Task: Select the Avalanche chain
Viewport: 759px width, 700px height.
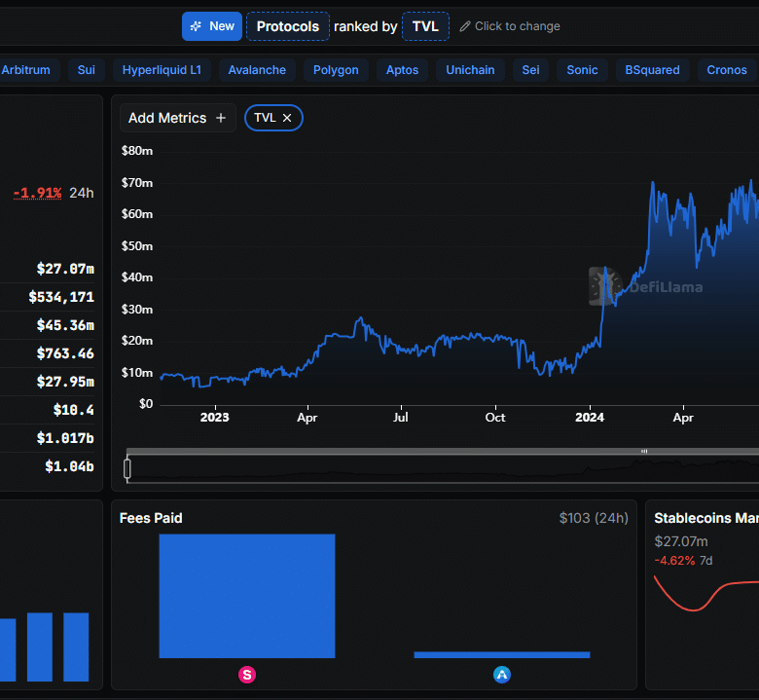Action: tap(257, 70)
